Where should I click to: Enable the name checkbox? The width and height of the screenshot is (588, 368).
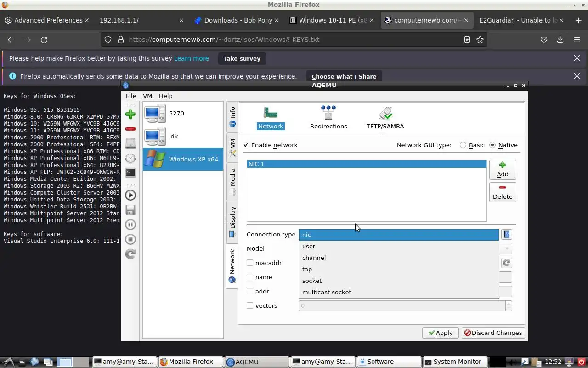coord(250,277)
